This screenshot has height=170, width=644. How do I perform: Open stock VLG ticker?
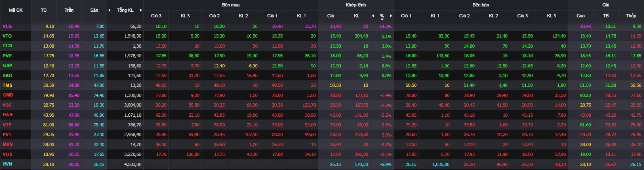(7, 26)
